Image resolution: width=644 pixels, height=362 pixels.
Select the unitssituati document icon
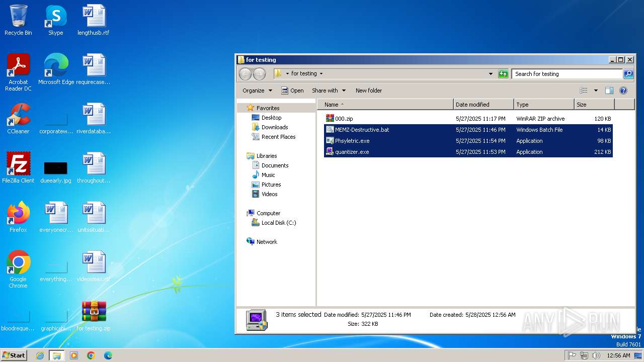tap(94, 217)
